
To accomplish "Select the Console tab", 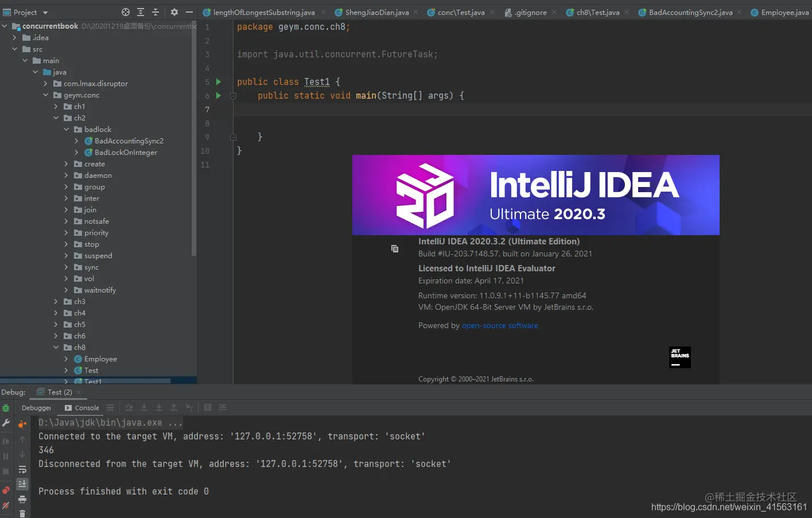I will pyautogui.click(x=82, y=408).
